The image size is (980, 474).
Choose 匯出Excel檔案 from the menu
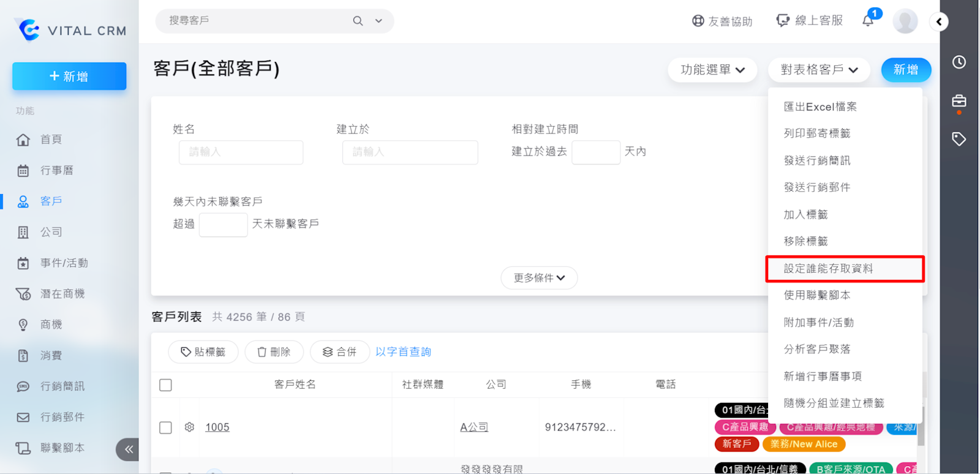point(820,107)
